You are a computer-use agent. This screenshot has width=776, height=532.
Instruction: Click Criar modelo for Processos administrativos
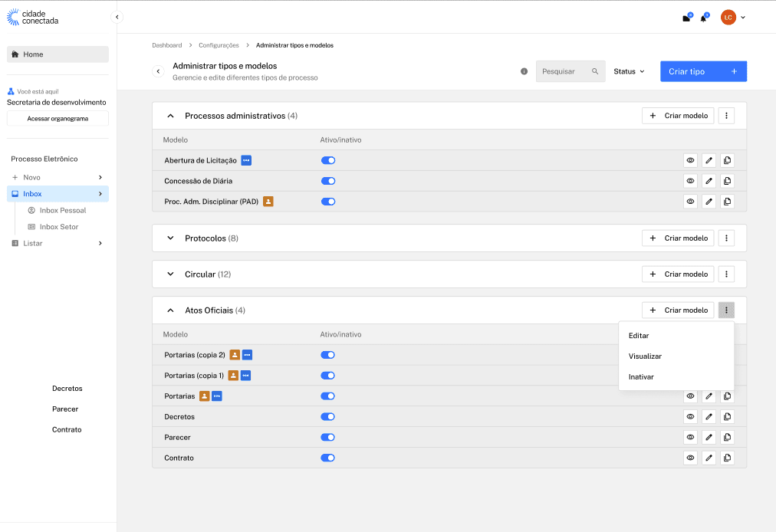tap(678, 116)
